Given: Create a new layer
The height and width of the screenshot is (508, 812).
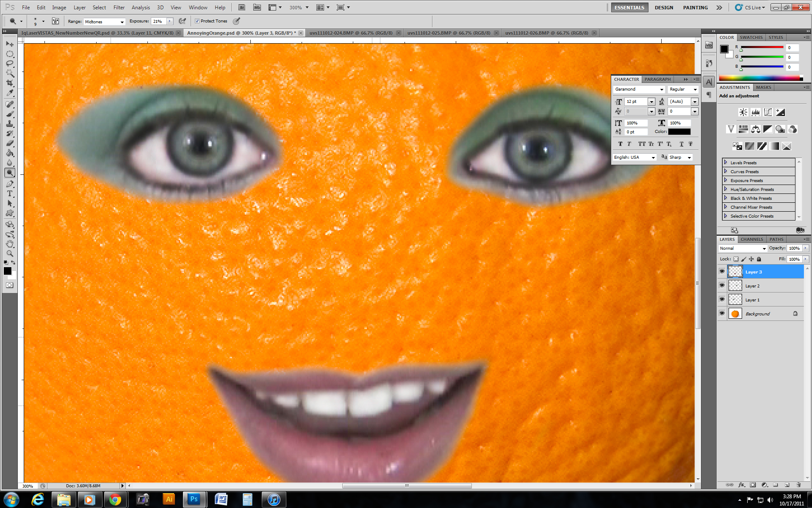Looking at the screenshot, I should coord(787,485).
